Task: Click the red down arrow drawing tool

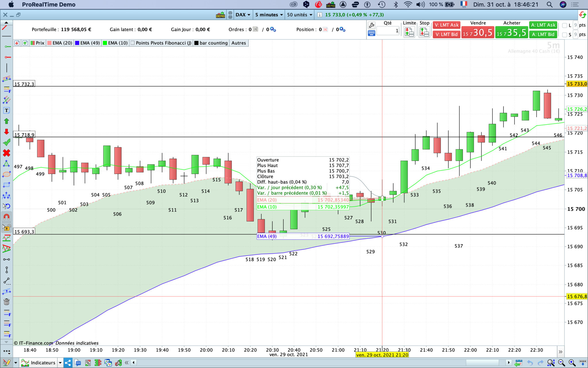Action: coord(6,132)
